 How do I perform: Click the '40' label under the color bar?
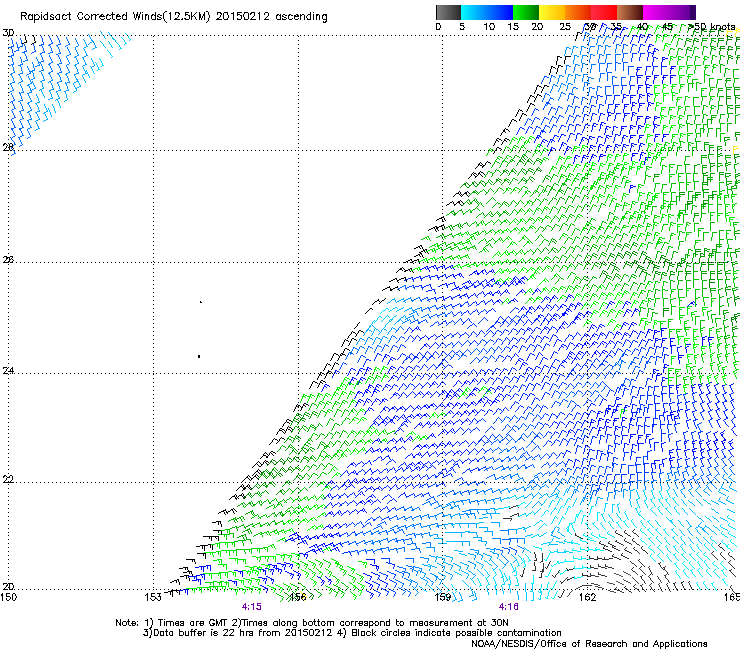(642, 27)
